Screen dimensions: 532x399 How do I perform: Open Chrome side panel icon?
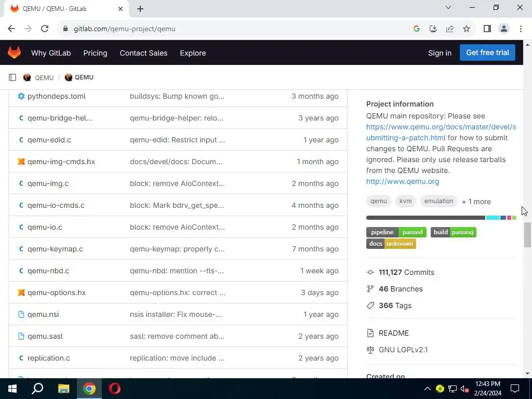tap(487, 29)
